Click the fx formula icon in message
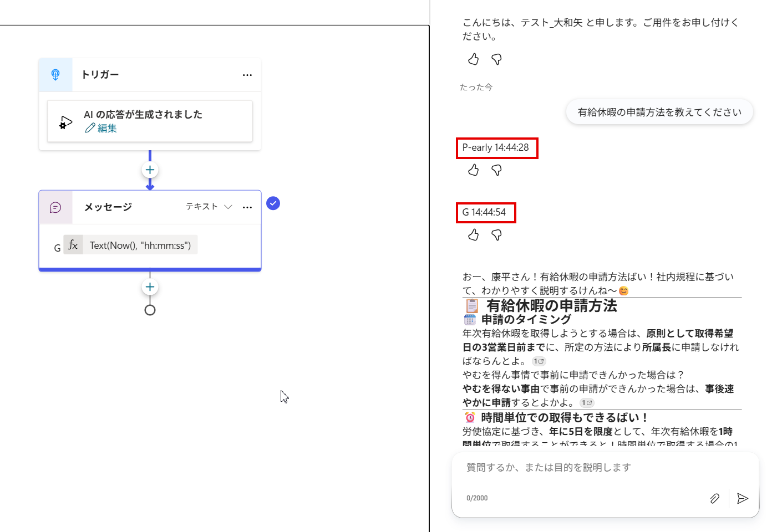Image resolution: width=782 pixels, height=532 pixels. 73,245
